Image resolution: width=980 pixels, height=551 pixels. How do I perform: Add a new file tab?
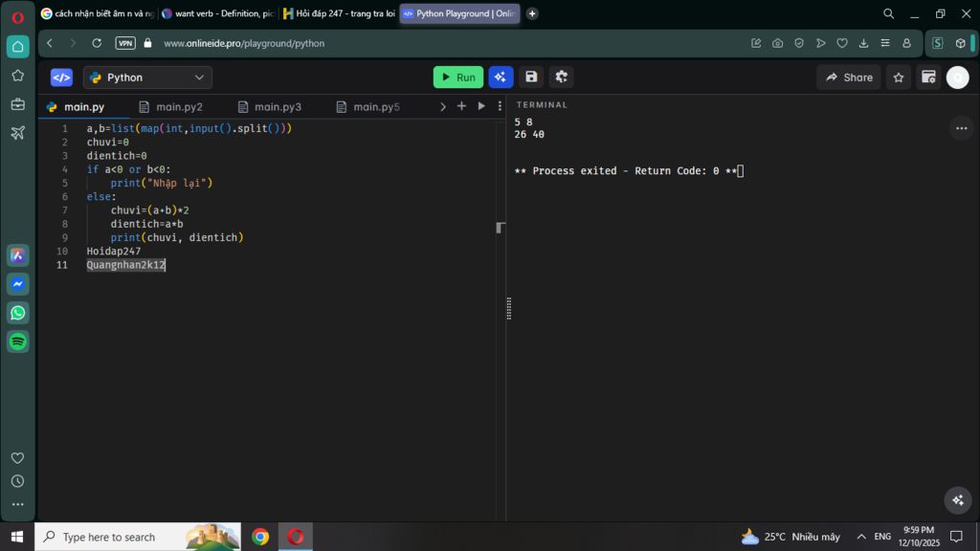[x=461, y=107]
